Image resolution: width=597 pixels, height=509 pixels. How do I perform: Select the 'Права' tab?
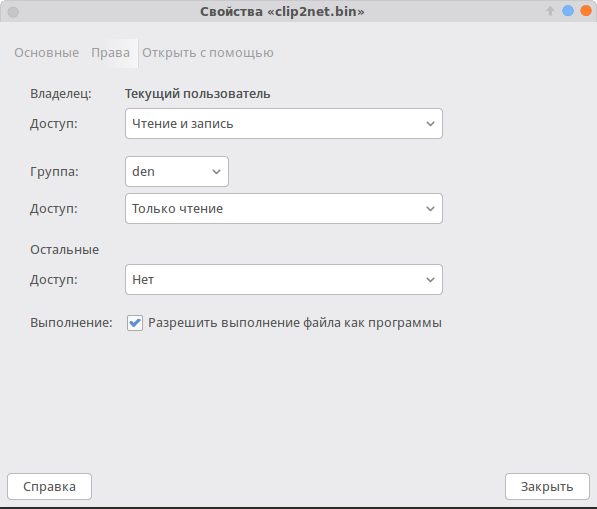(110, 53)
